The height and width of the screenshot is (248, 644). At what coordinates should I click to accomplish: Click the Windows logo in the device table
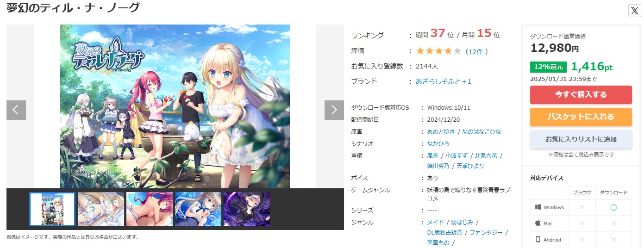(x=538, y=207)
